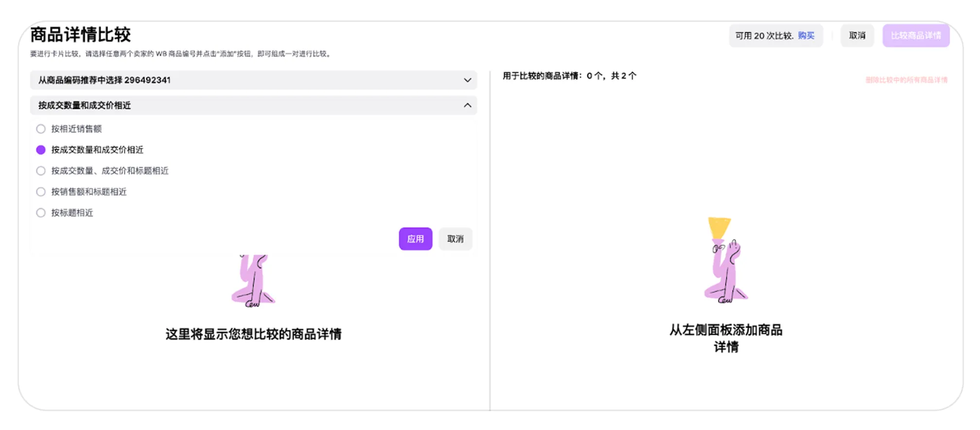Click the 这里将显示您想比较的商品详情 placeholder text

[x=253, y=334]
